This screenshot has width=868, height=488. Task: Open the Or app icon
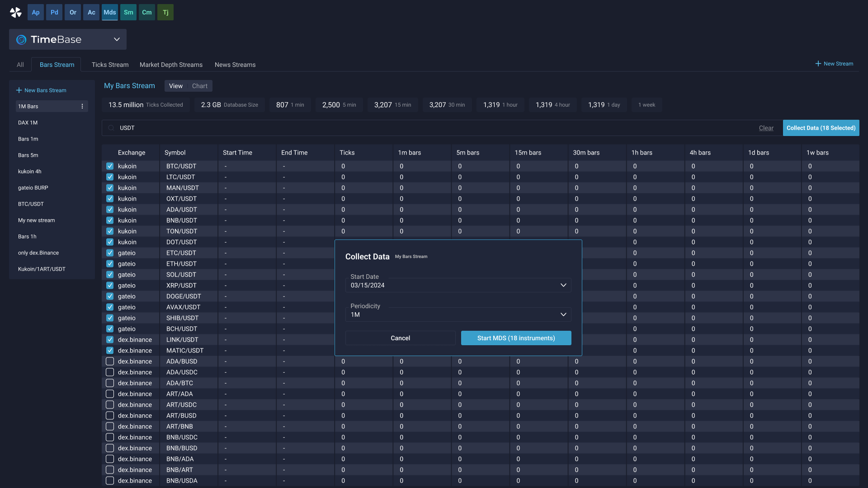[73, 12]
